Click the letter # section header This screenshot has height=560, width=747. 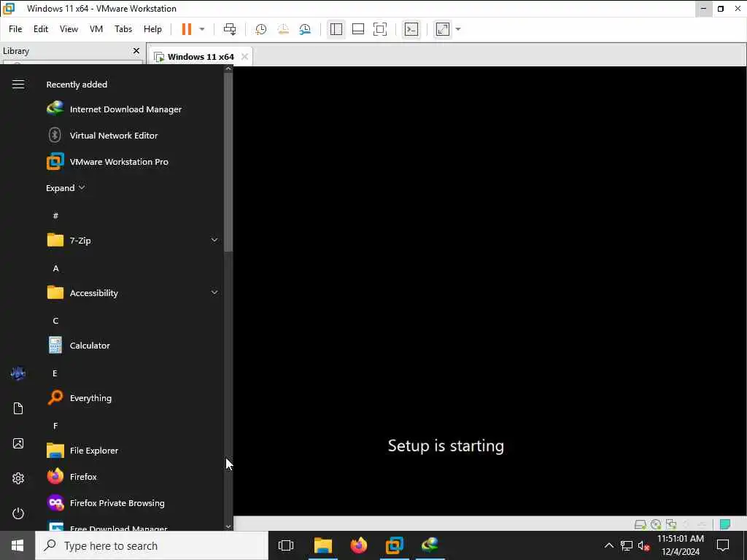tap(55, 216)
